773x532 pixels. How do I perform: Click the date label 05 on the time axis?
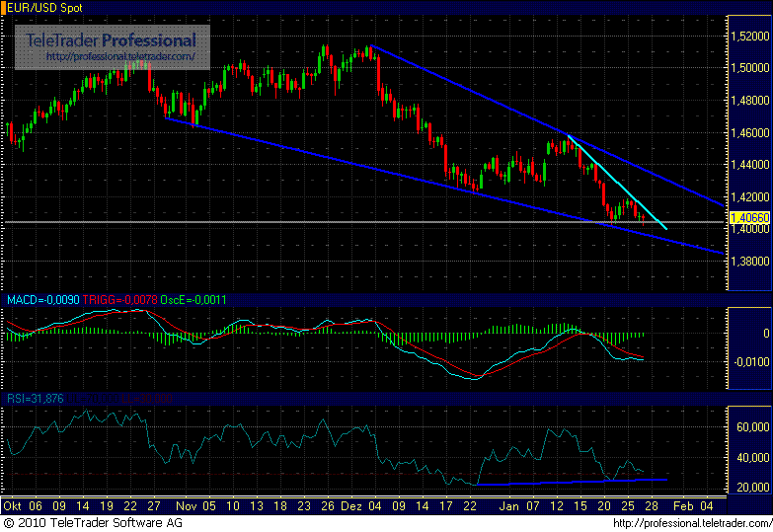click(x=209, y=506)
